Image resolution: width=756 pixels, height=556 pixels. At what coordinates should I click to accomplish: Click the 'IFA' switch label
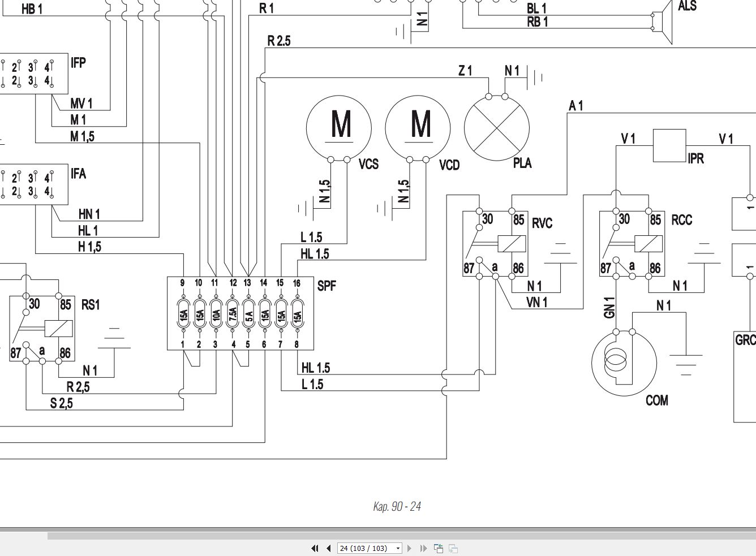coord(78,173)
